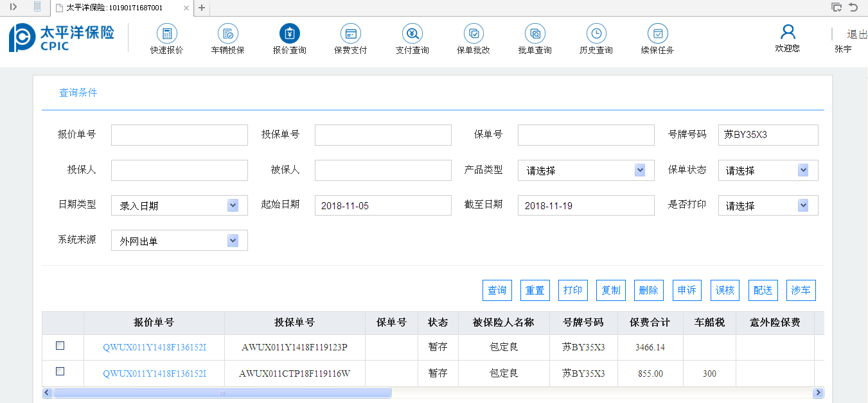868x403 pixels.
Task: Tick checkbox for row AWUX011Y1418F119123P
Action: 60,345
